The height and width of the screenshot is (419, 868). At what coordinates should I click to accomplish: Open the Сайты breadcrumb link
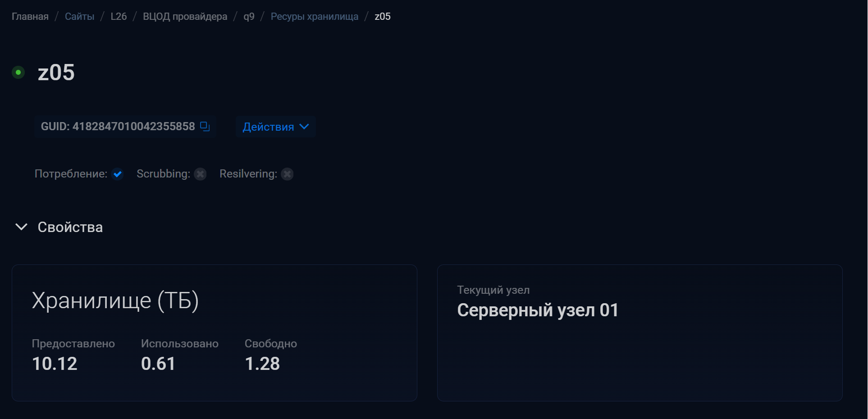(80, 17)
